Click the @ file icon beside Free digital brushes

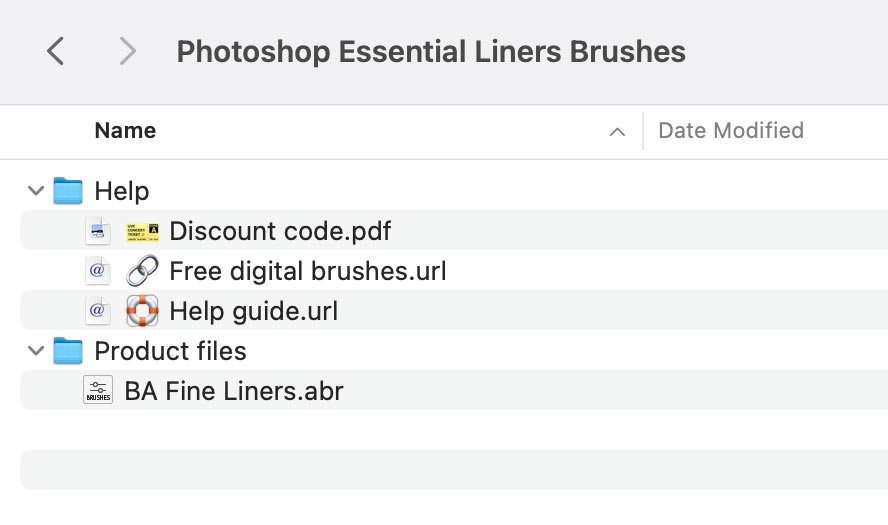[97, 271]
